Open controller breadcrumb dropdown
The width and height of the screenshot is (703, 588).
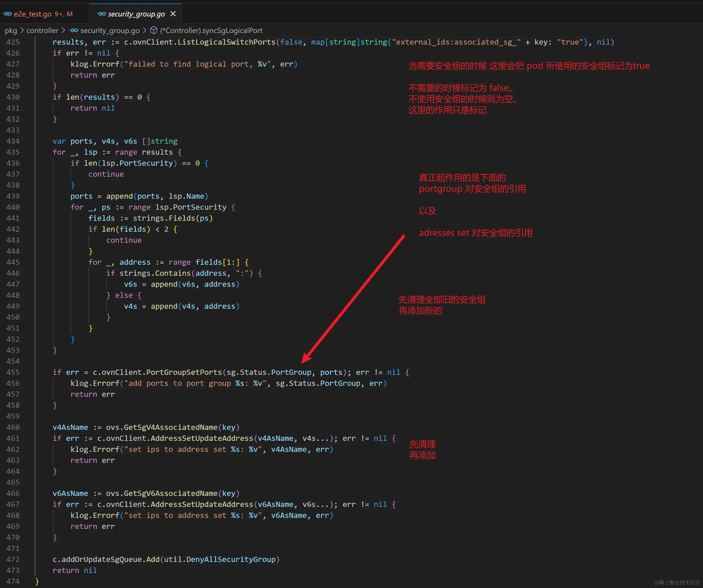point(42,30)
